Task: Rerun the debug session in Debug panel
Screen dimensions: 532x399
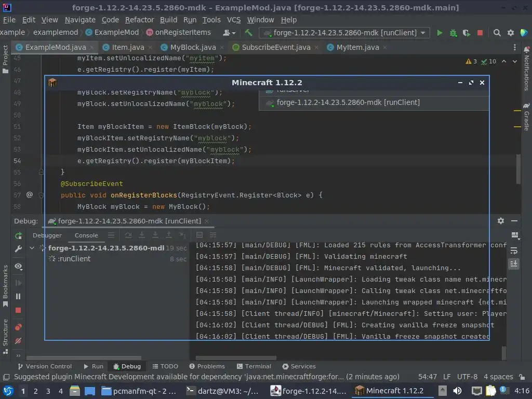Action: 18,236
